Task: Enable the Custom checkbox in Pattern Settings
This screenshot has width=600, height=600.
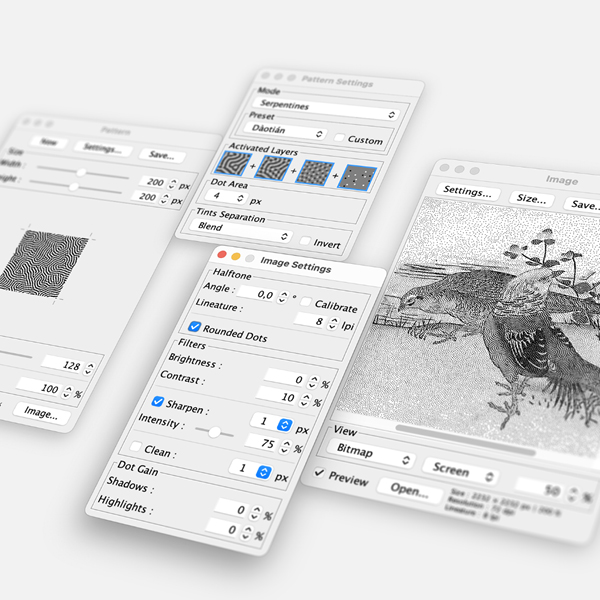Action: coord(339,138)
